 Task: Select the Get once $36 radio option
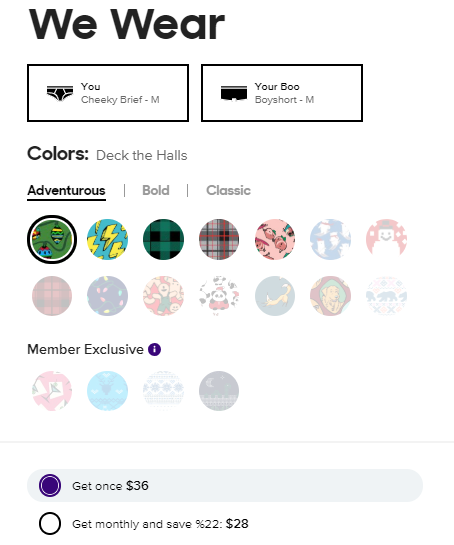tap(225, 486)
